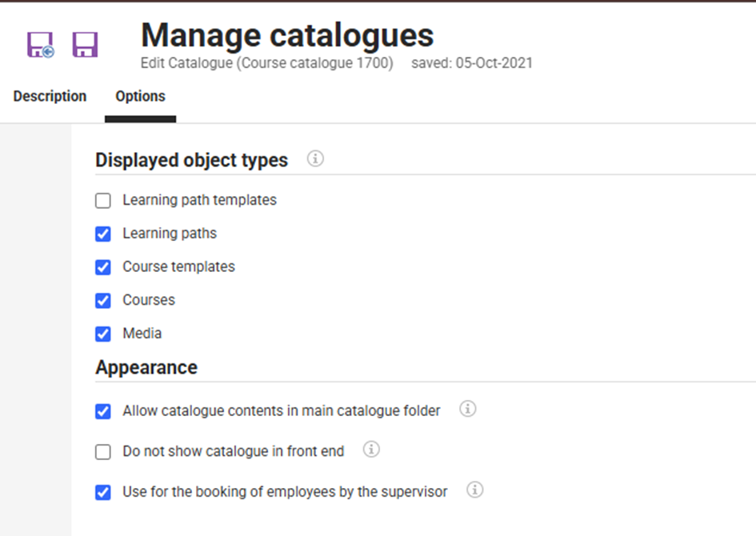756x536 pixels.
Task: Click the Displayed object types section header
Action: tap(191, 159)
